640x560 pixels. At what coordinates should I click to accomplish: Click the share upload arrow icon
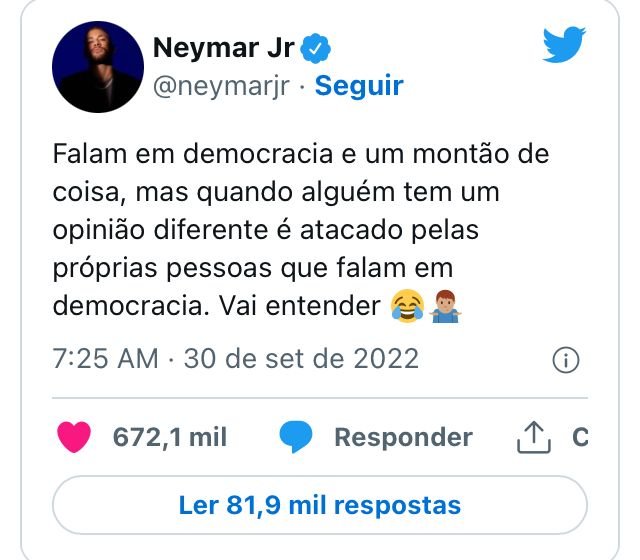pos(534,438)
